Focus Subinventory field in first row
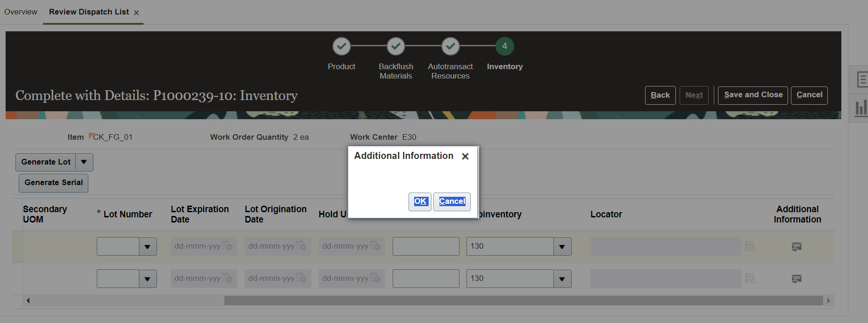The width and height of the screenshot is (868, 323). pos(510,246)
